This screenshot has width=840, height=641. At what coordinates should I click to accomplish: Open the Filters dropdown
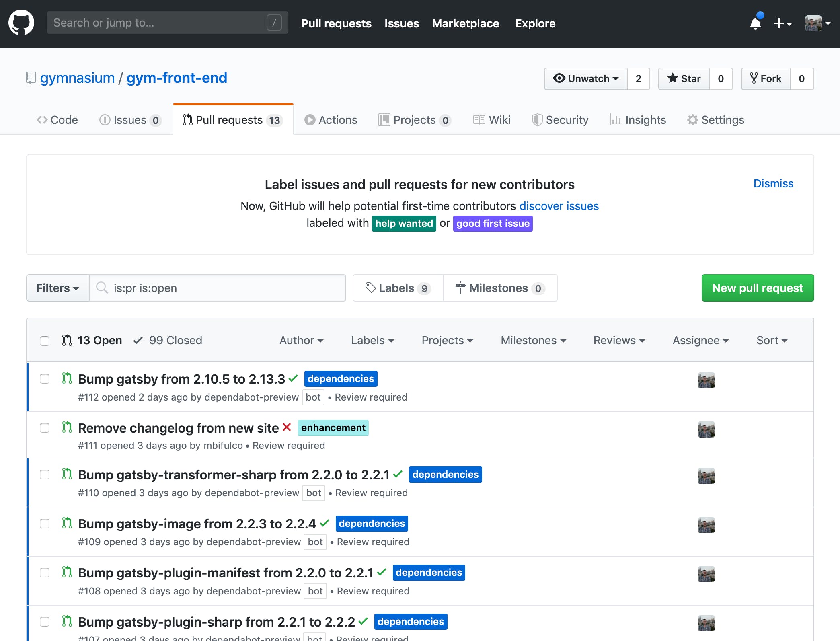coord(58,288)
